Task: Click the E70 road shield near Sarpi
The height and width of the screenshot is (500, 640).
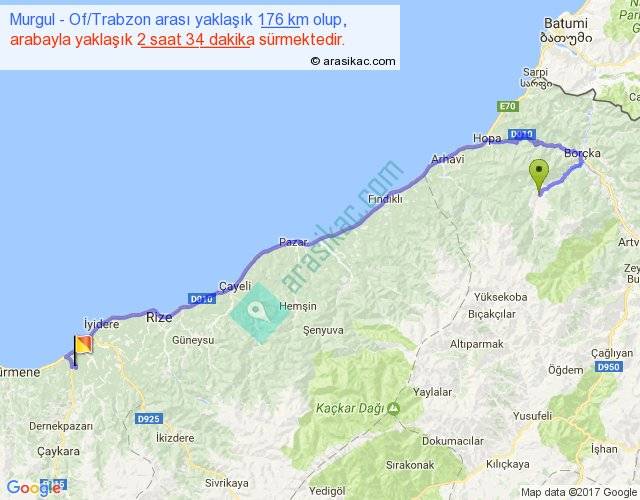Action: coord(509,105)
